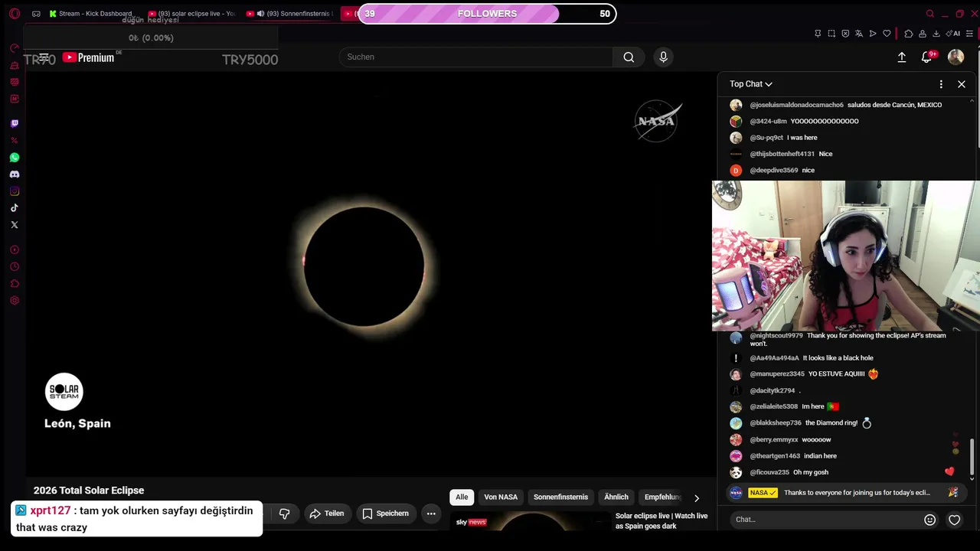This screenshot has width=980, height=551.
Task: Start voice search with the microphone
Action: pos(663,57)
